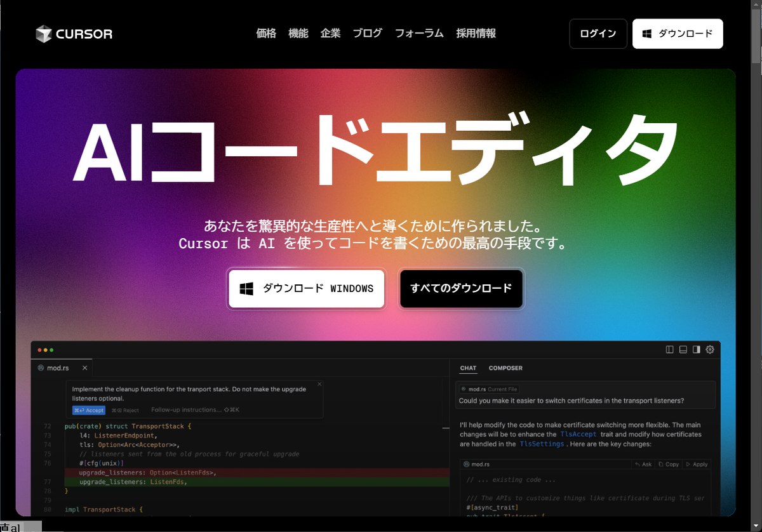Switch to the COMPOSER tab
This screenshot has height=532, width=762.
tap(505, 368)
